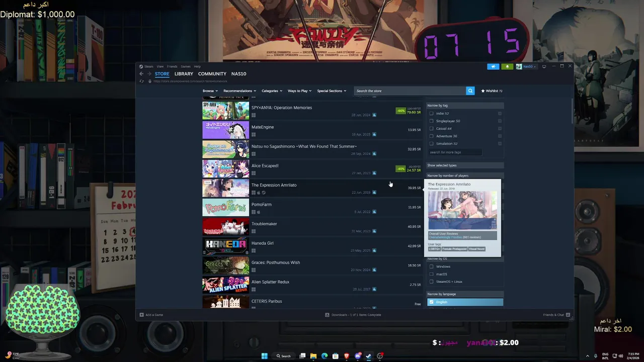Enable the Windows OS filter
Screen dimensions: 644x362
(431, 266)
